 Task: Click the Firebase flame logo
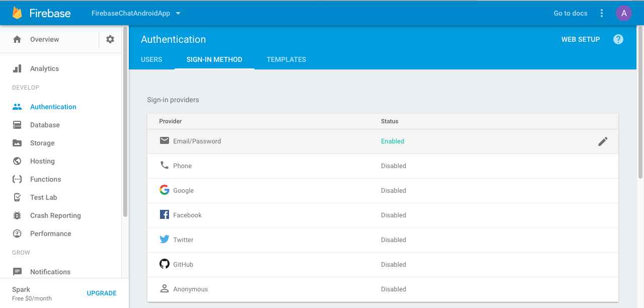[x=17, y=13]
